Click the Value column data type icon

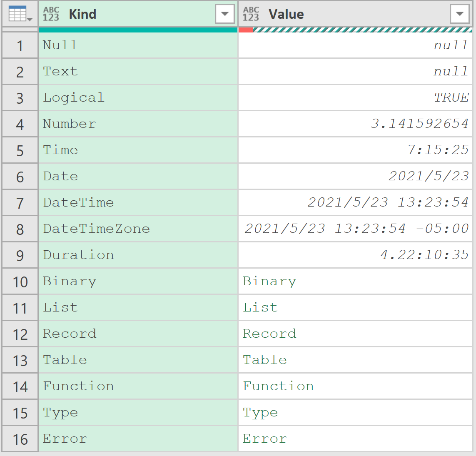[251, 14]
